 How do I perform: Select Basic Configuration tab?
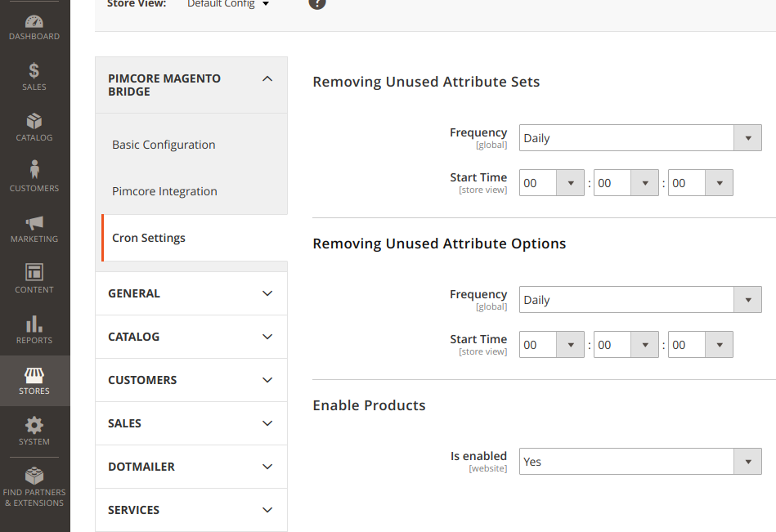pos(164,145)
